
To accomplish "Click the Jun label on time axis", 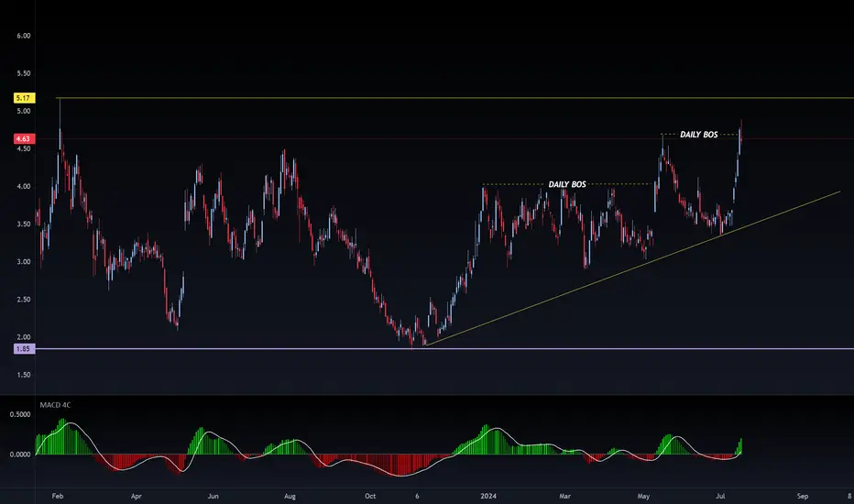I will click(213, 497).
